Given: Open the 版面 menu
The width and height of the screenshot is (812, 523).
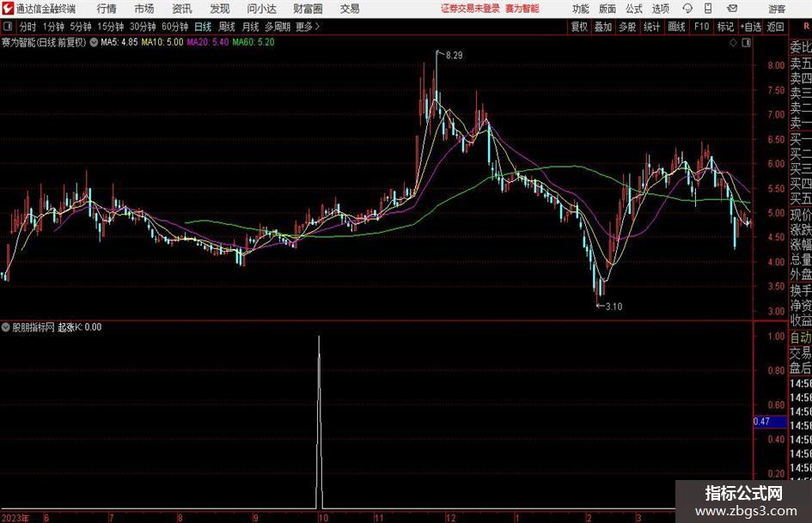Looking at the screenshot, I should [607, 9].
